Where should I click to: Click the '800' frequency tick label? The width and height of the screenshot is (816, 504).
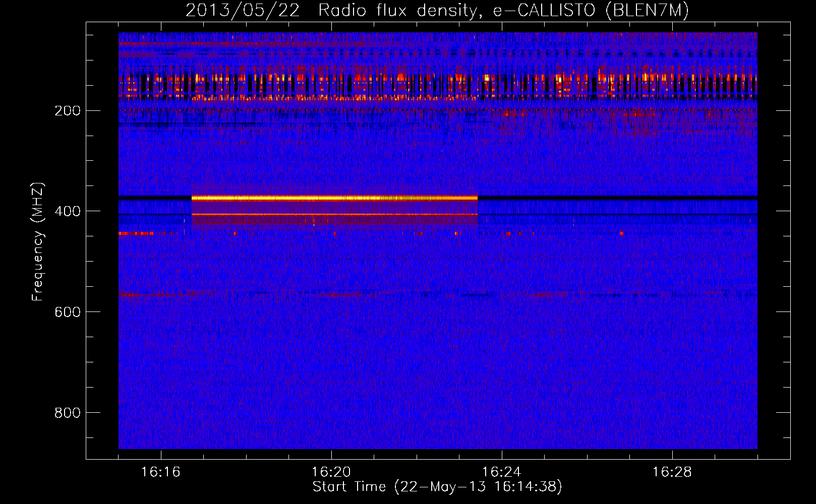pyautogui.click(x=68, y=413)
